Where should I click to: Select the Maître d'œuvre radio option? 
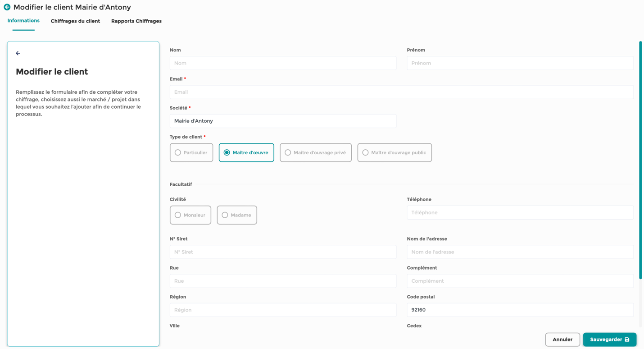pos(246,152)
